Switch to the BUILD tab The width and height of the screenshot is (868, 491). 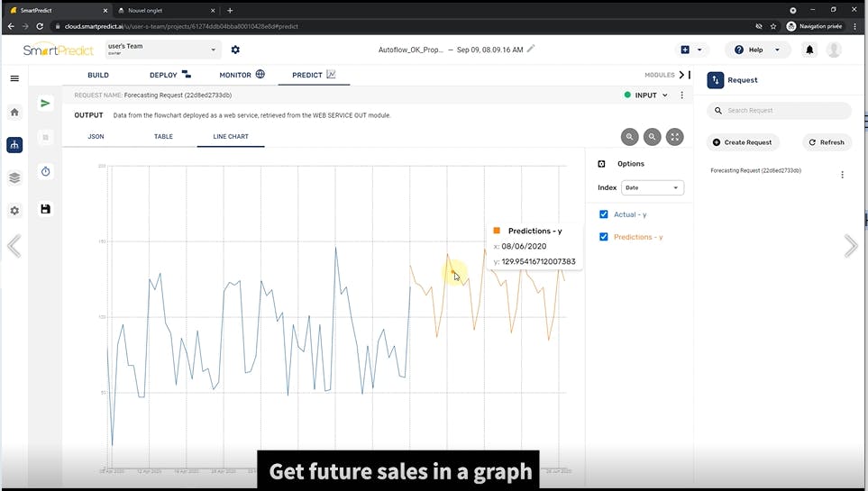pyautogui.click(x=98, y=76)
